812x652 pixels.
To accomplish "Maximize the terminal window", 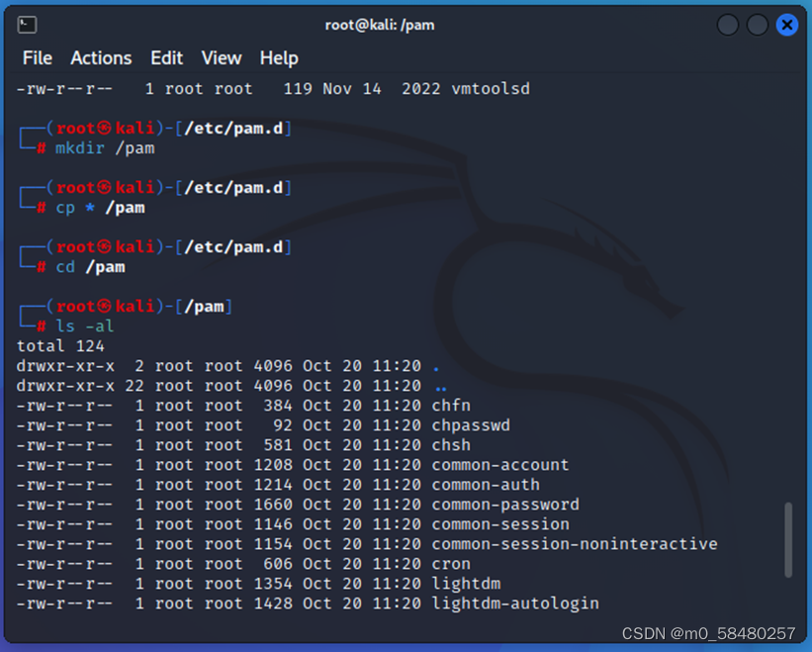I will [757, 24].
